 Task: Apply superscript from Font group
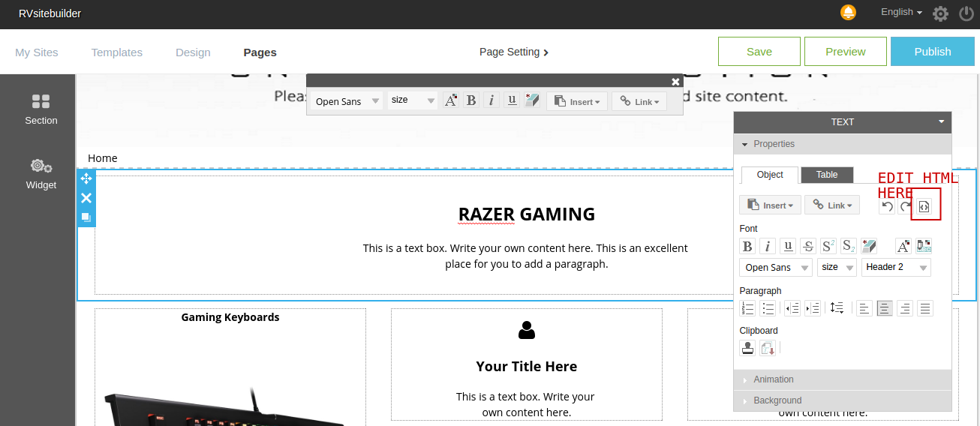[828, 246]
